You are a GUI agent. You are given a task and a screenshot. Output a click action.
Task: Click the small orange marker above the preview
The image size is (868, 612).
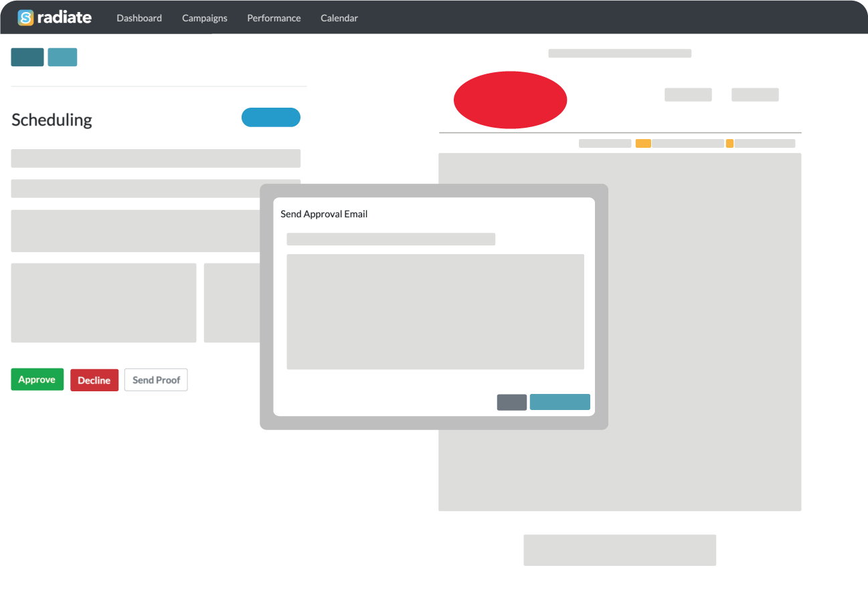(729, 143)
